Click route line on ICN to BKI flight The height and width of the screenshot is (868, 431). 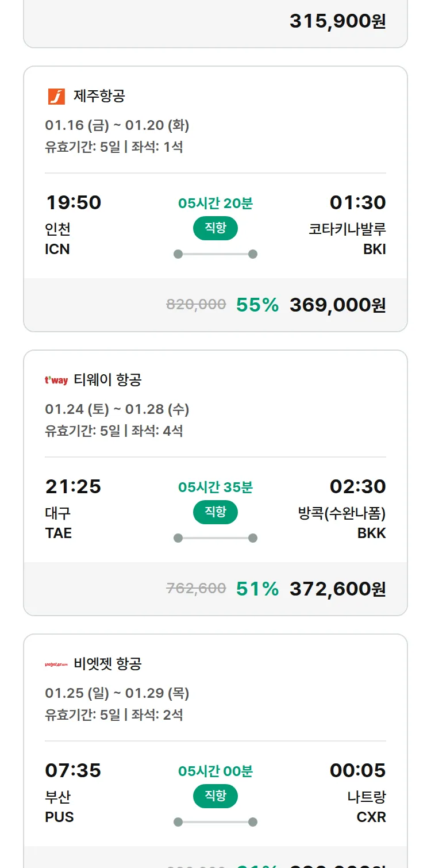[x=215, y=254]
